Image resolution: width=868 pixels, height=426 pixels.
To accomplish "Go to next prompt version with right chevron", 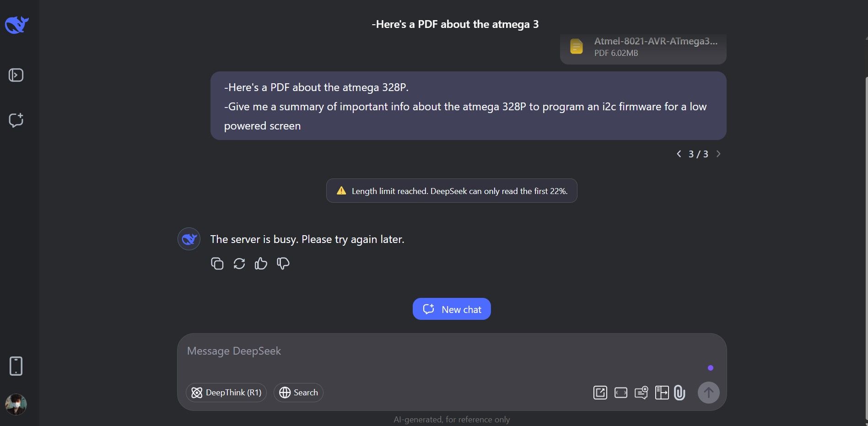I will click(718, 154).
